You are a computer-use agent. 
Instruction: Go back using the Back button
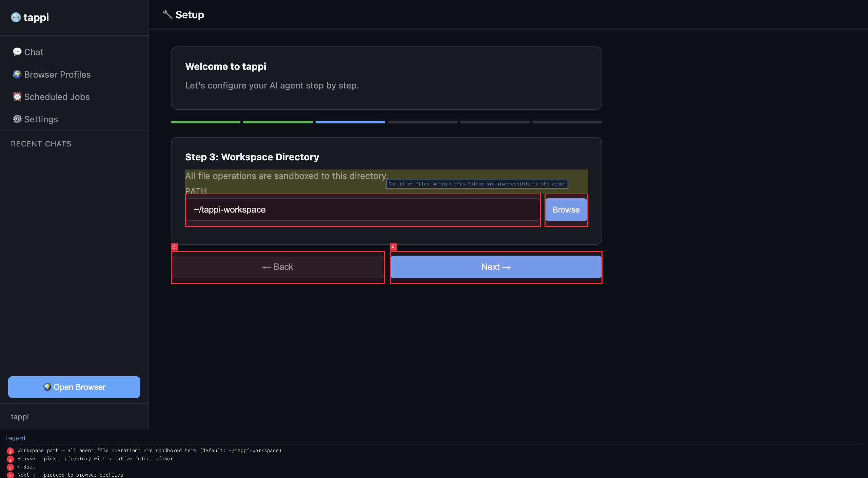[x=277, y=267]
